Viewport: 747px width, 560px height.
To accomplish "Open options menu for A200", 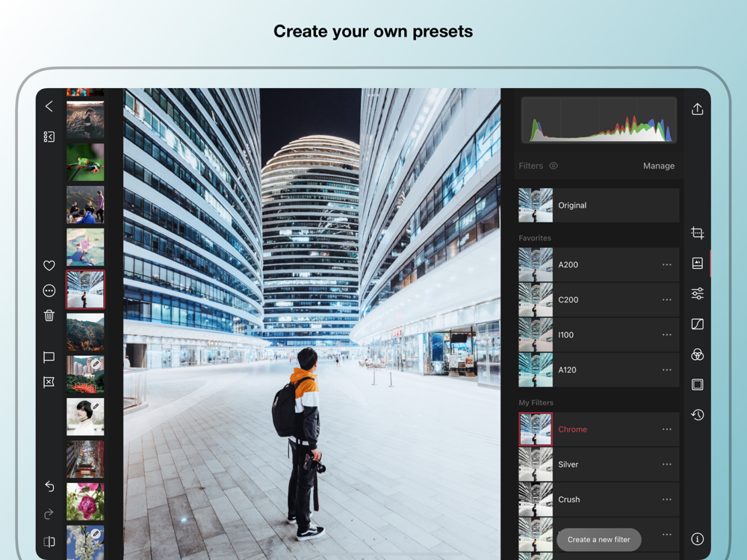I will pos(666,265).
